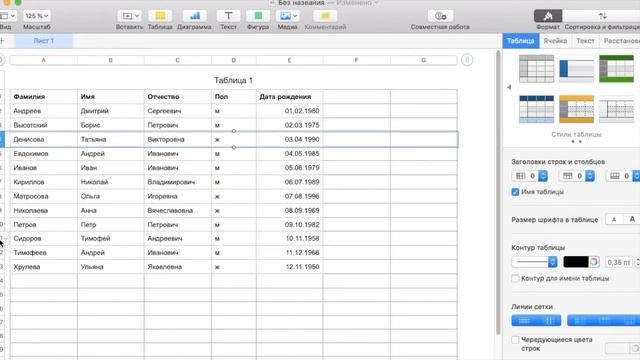Screen dimensions: 640x360
Task: Open header columns count dropdown
Action: (543, 176)
